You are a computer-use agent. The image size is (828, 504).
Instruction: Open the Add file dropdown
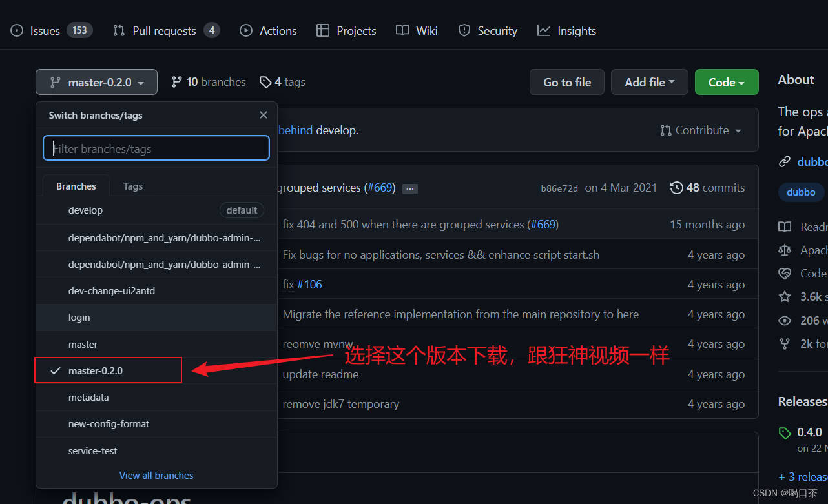point(650,82)
